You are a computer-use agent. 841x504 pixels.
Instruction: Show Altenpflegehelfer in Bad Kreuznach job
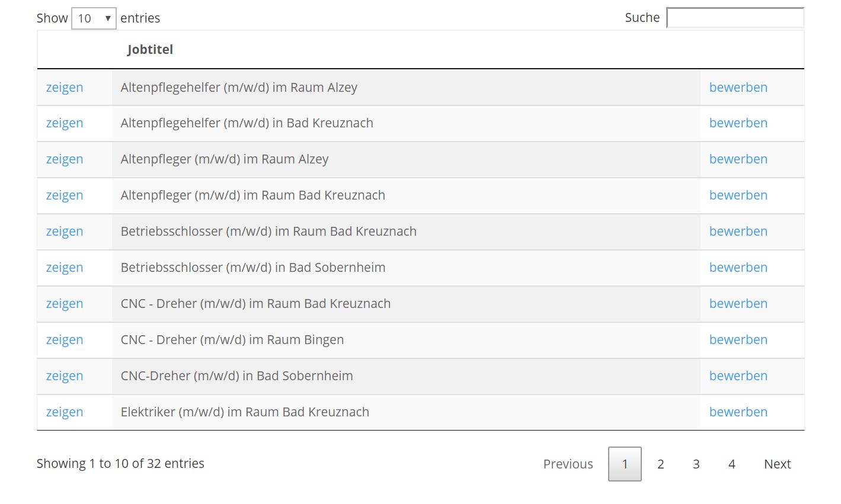65,123
